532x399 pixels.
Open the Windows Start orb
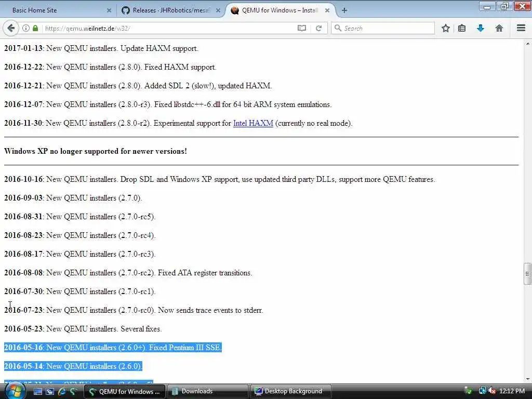[x=15, y=391]
